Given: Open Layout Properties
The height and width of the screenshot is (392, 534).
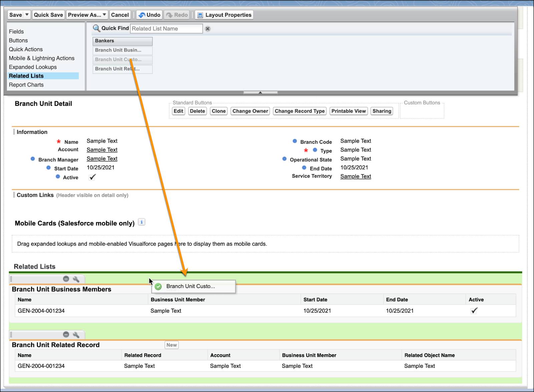Looking at the screenshot, I should coord(224,15).
